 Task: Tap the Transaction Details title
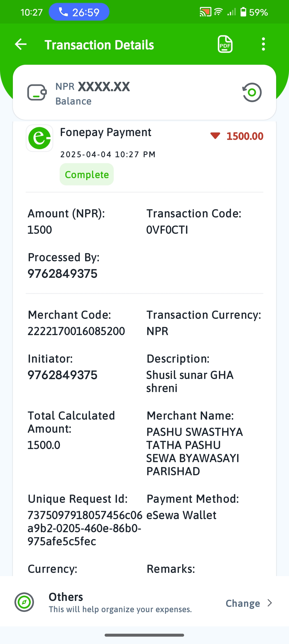(x=99, y=45)
